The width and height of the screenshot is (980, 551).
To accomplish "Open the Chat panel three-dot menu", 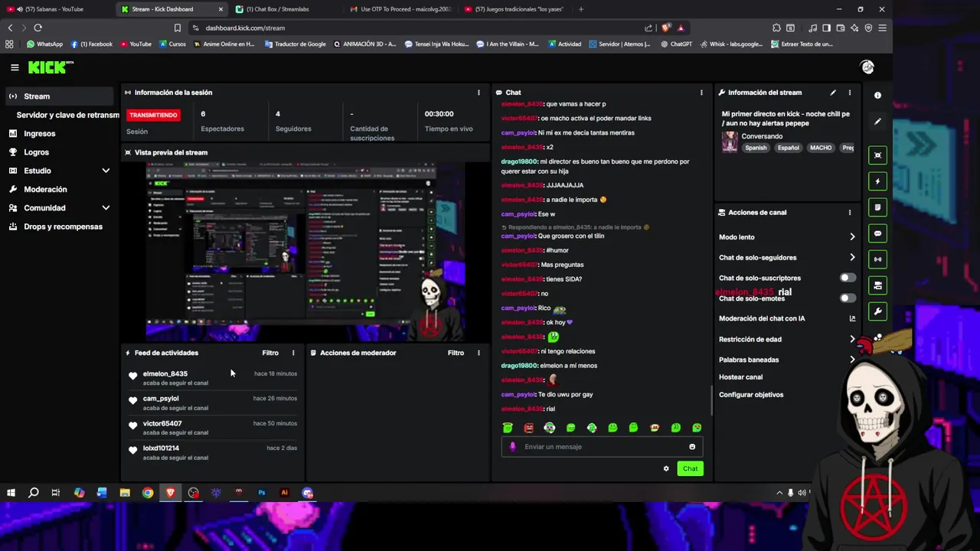I will (x=701, y=93).
